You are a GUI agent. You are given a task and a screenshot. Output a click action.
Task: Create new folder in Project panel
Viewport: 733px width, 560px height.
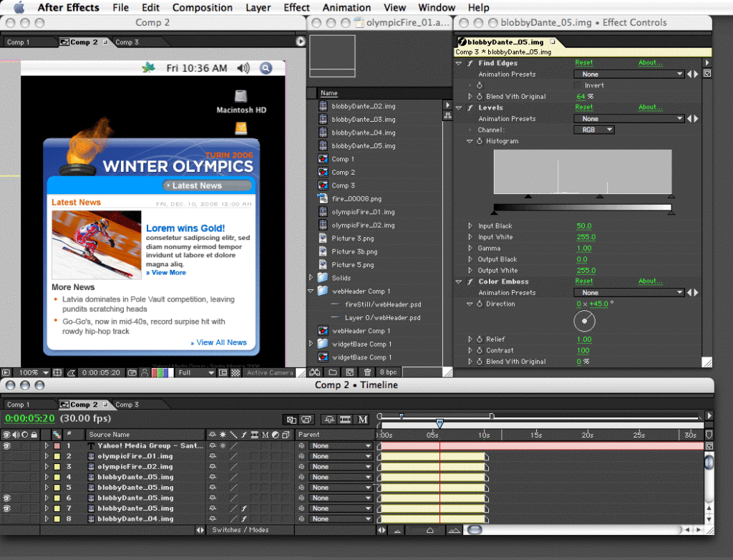coord(333,372)
